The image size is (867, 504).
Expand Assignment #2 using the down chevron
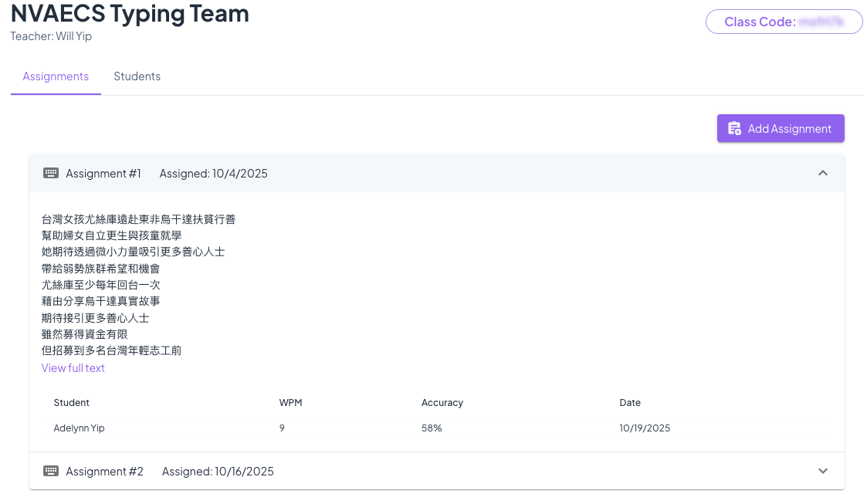click(822, 472)
